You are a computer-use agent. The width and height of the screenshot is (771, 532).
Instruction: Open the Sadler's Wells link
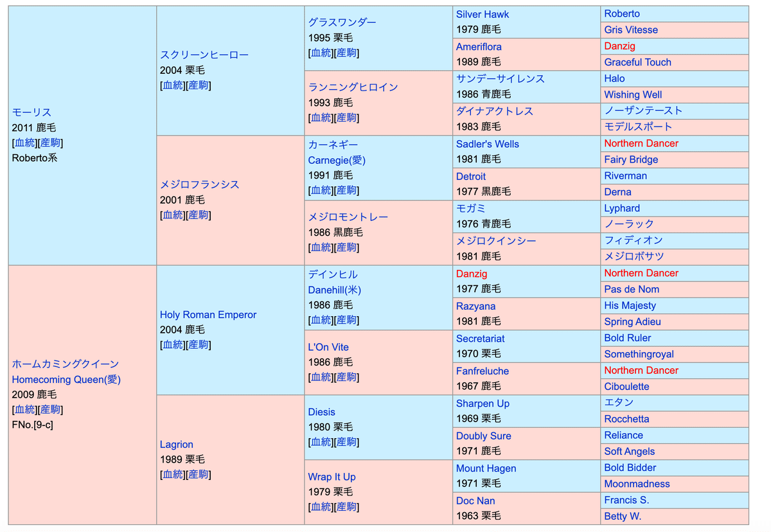click(x=487, y=144)
